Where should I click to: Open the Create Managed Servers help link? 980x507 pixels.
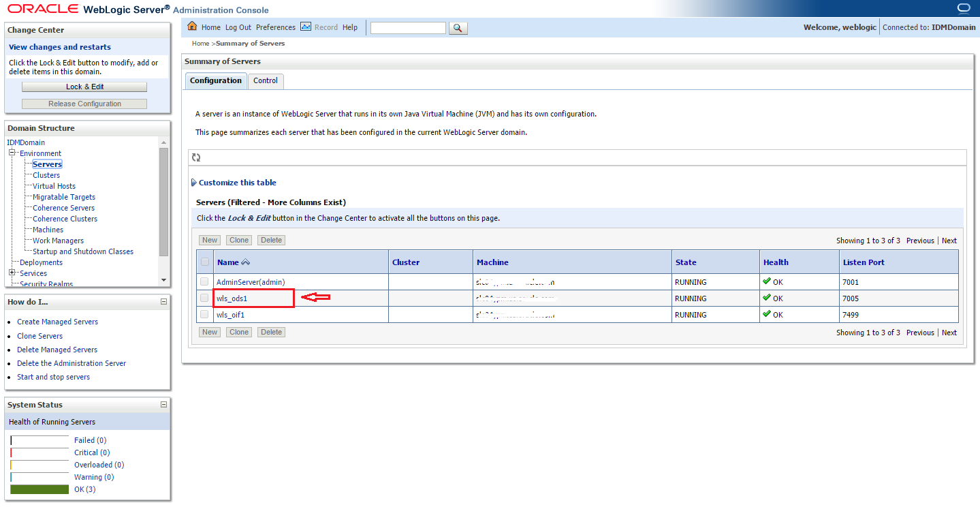pos(57,321)
